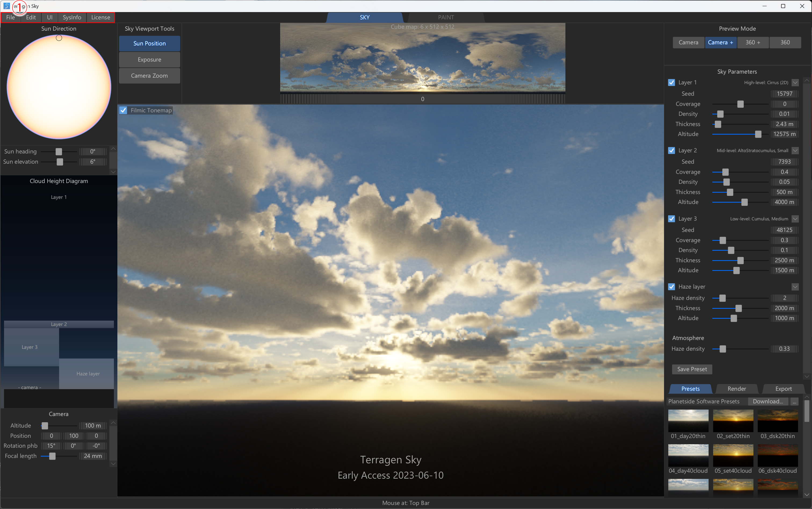Open Layer 3 Cumulus type dropdown
This screenshot has height=509, width=812.
pos(795,219)
